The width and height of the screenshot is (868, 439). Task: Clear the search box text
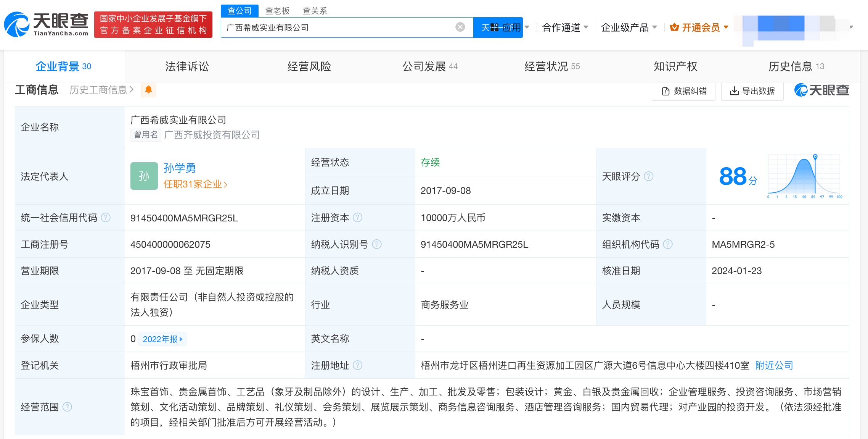click(460, 27)
